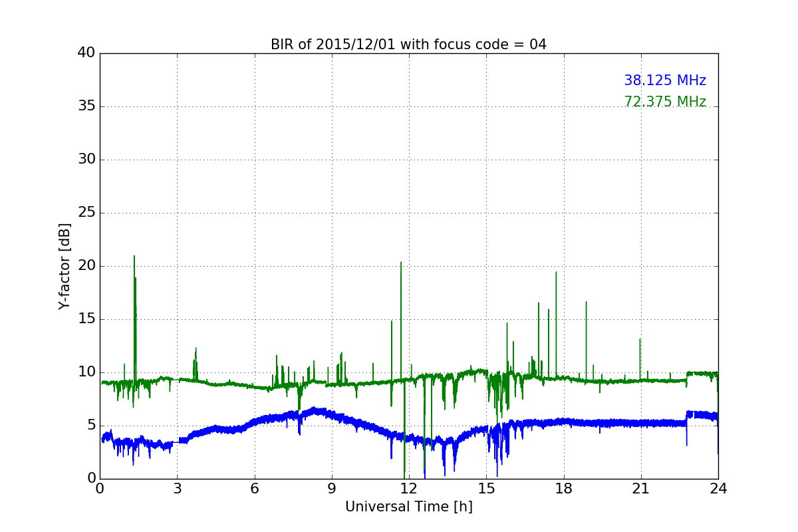
Task: Click the y-axis tick label 5
Action: (x=91, y=426)
